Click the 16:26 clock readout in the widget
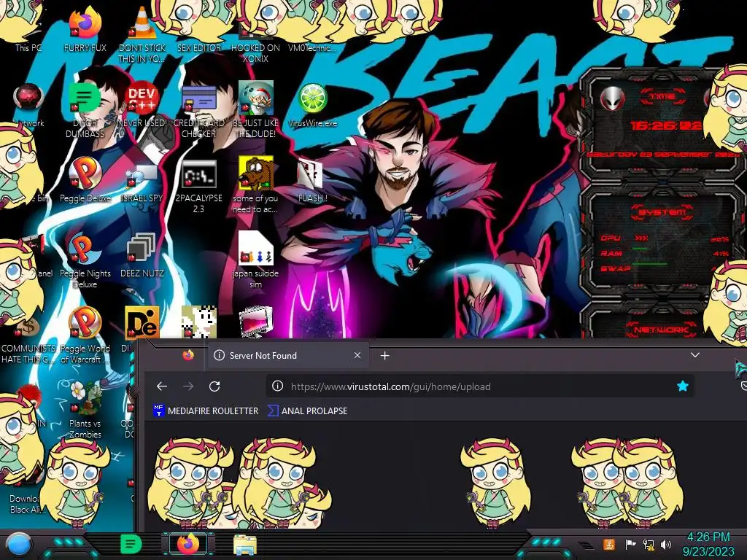The width and height of the screenshot is (747, 560). (667, 125)
